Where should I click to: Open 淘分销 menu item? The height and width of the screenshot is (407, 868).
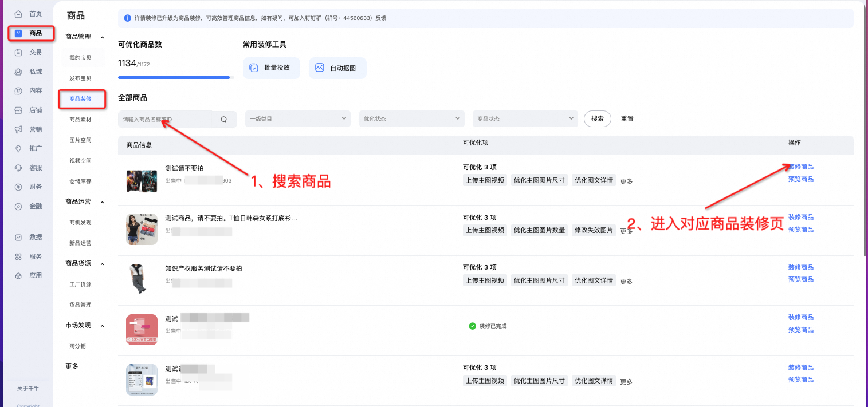[x=77, y=346]
